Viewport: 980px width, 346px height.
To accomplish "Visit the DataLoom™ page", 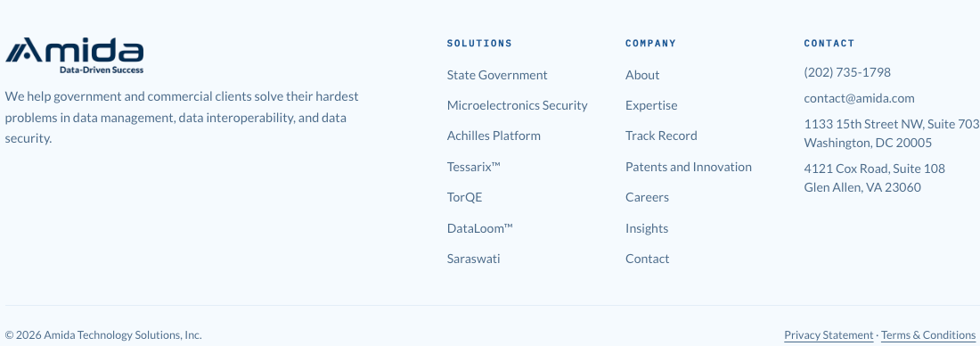I will (480, 228).
